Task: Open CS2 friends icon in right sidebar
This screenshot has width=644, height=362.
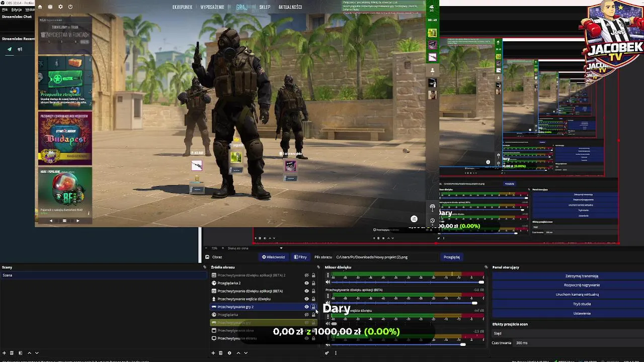Action: click(x=432, y=71)
